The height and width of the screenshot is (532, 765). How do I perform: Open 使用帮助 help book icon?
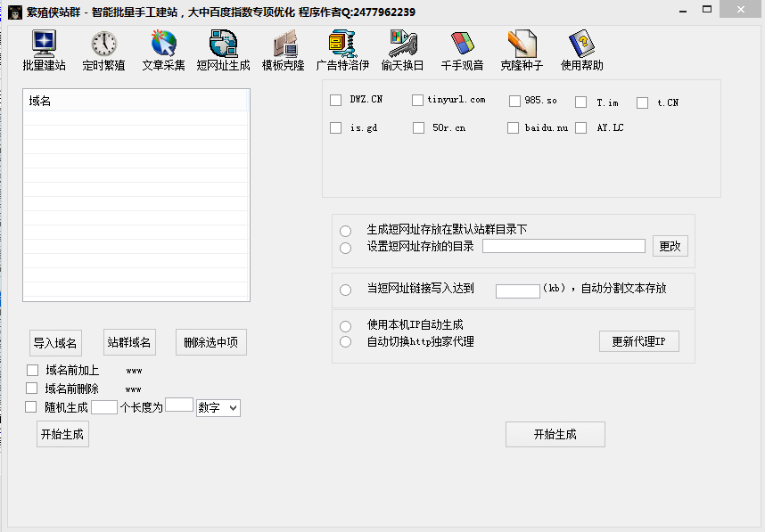pos(581,50)
